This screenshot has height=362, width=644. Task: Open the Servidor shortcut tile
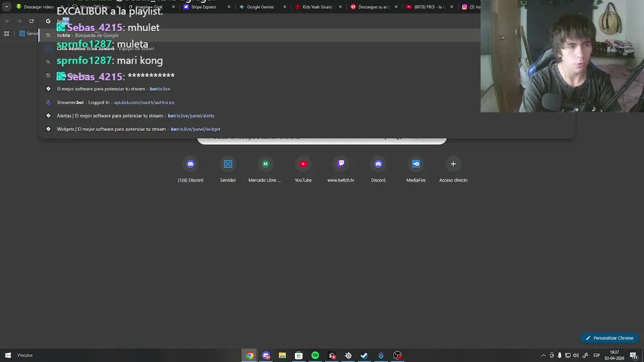[228, 169]
